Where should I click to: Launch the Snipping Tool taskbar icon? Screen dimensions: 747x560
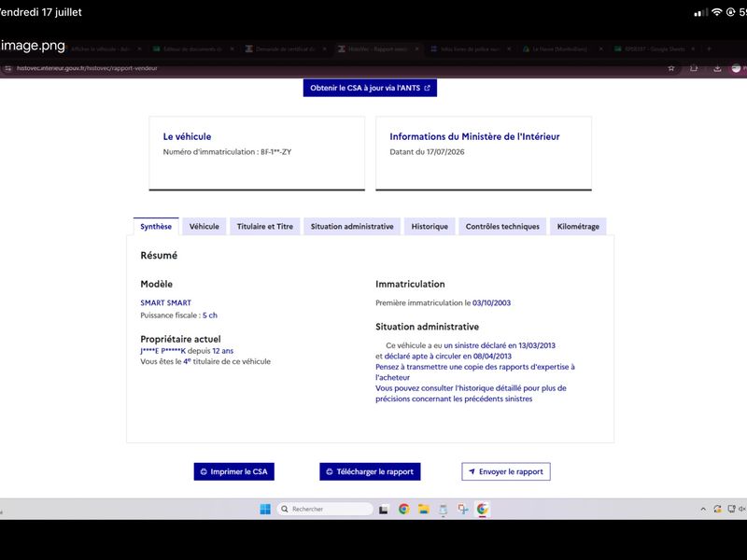(x=462, y=509)
